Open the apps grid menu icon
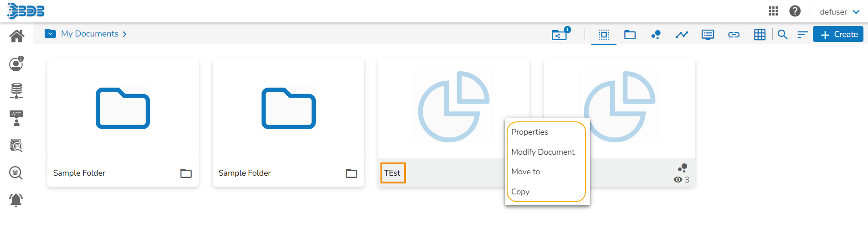The image size is (868, 235). click(x=773, y=11)
